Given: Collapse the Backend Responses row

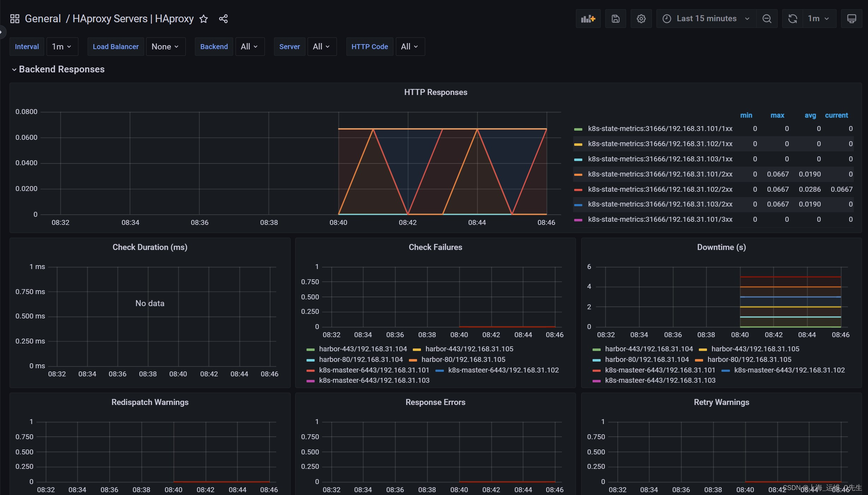Looking at the screenshot, I should [x=58, y=69].
